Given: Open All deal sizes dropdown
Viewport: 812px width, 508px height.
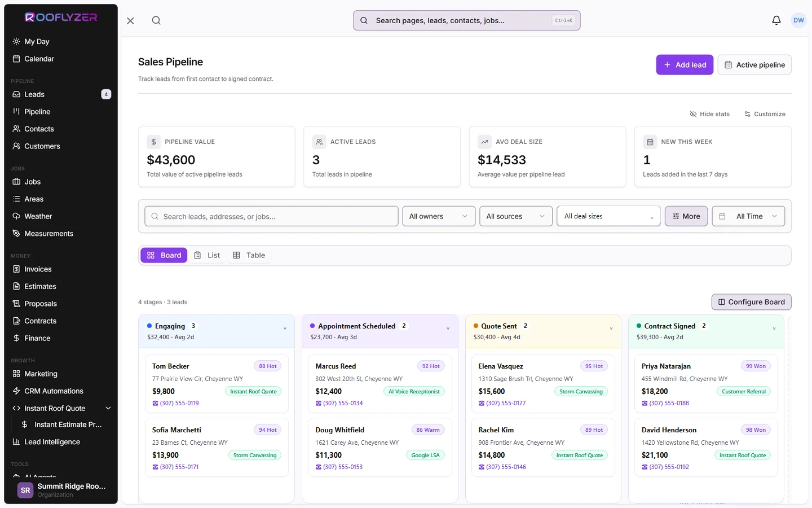Looking at the screenshot, I should point(608,216).
